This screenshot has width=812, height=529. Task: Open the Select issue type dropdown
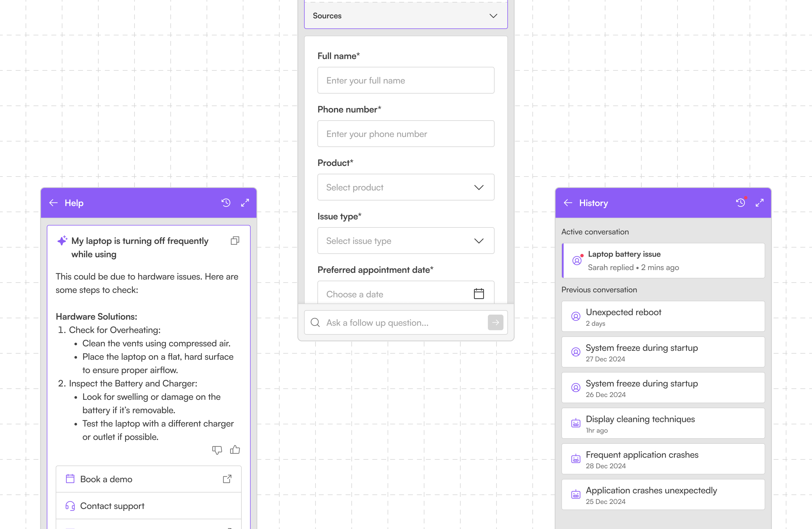point(406,241)
